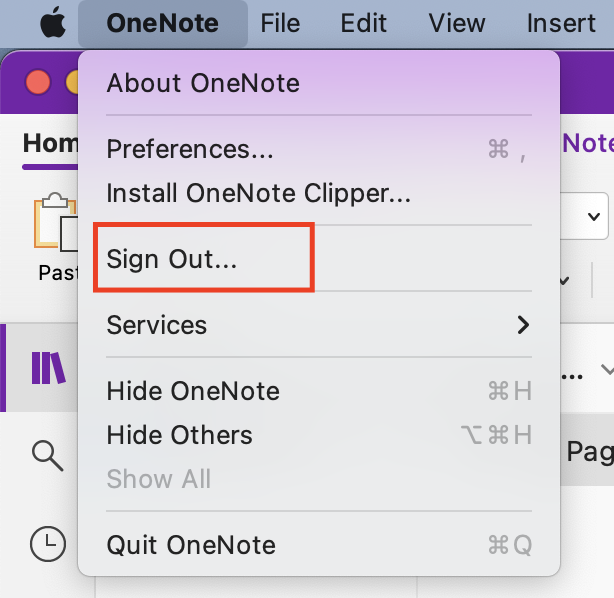Open Preferences from the menu
This screenshot has height=598, width=614.
click(x=190, y=149)
